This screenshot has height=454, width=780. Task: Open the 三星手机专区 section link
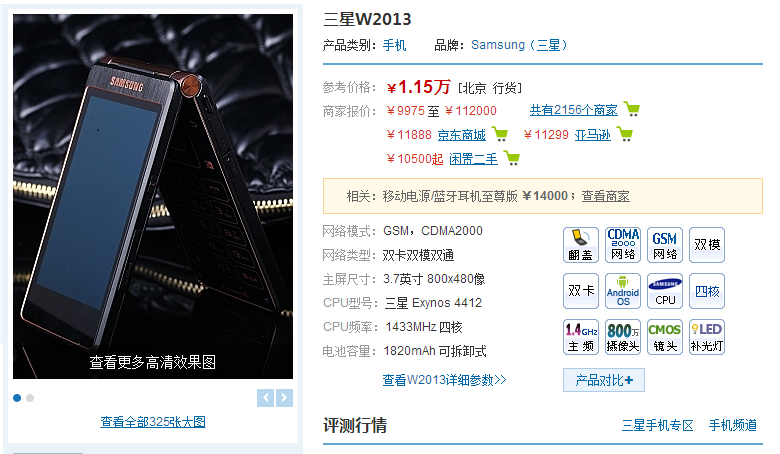(658, 425)
